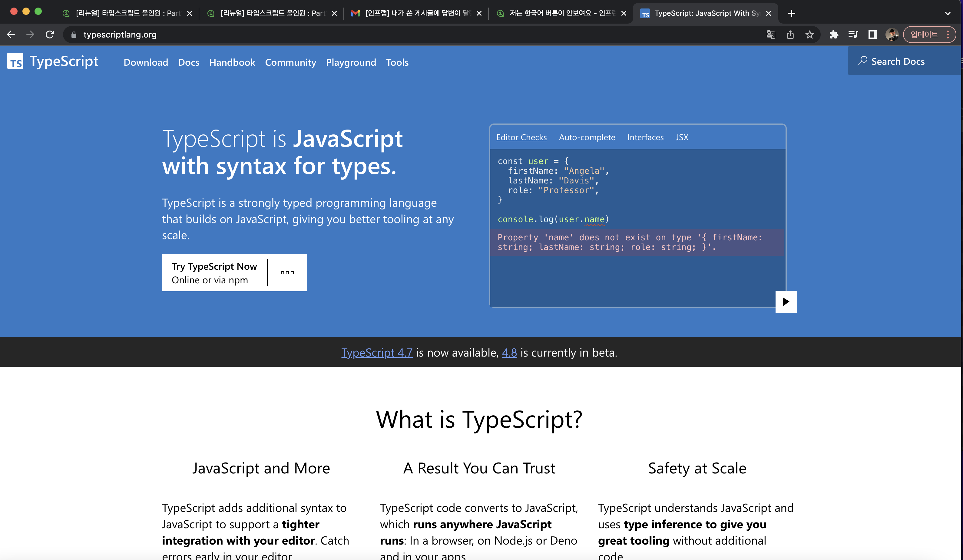Click the share page icon
Screen dimensions: 963x560
click(790, 35)
